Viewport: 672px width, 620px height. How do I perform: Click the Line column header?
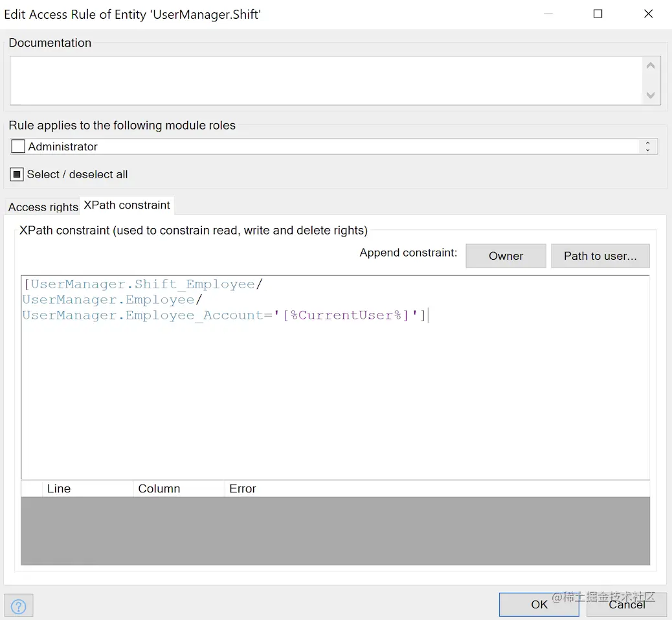coord(88,488)
